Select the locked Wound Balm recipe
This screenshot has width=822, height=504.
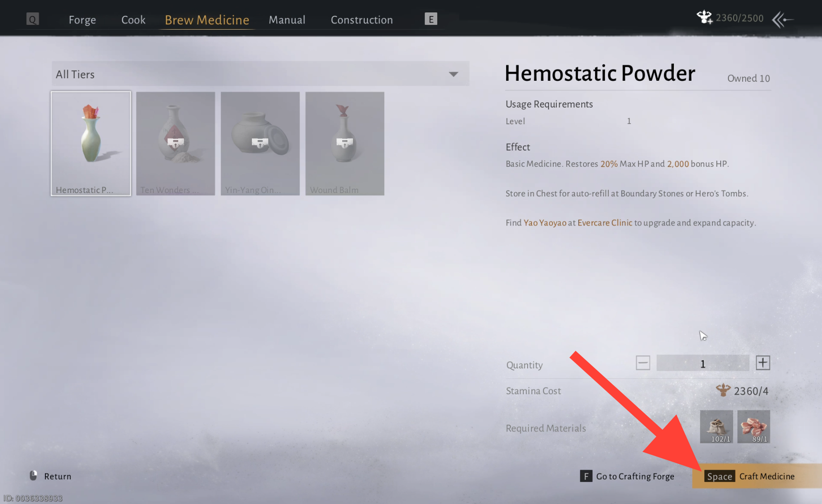[x=345, y=143]
